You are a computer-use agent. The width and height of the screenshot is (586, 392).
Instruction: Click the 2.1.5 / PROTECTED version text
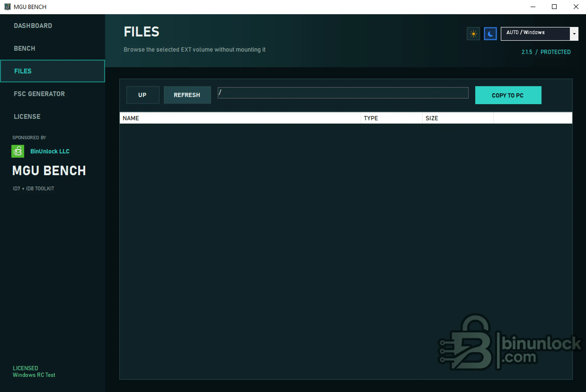[x=546, y=52]
